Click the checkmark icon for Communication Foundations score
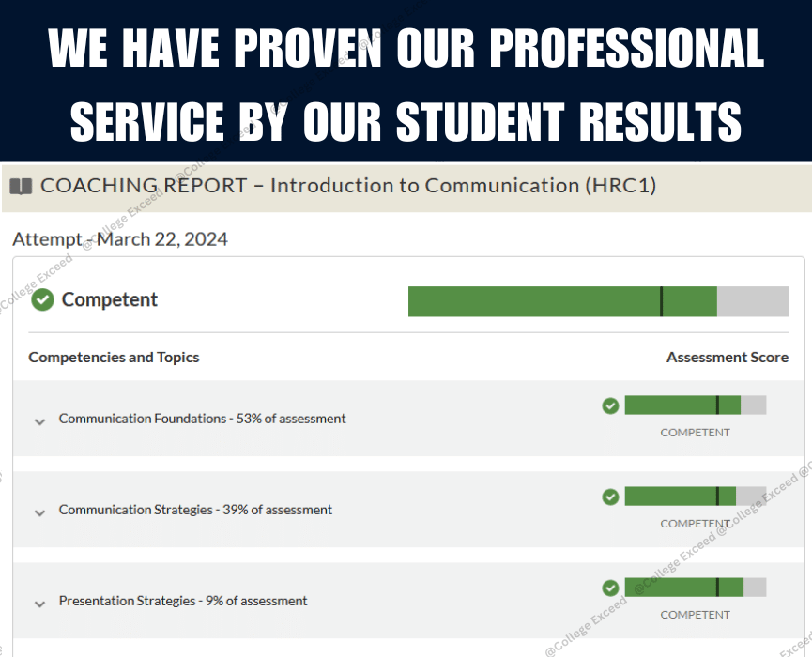The width and height of the screenshot is (812, 657). pos(610,405)
